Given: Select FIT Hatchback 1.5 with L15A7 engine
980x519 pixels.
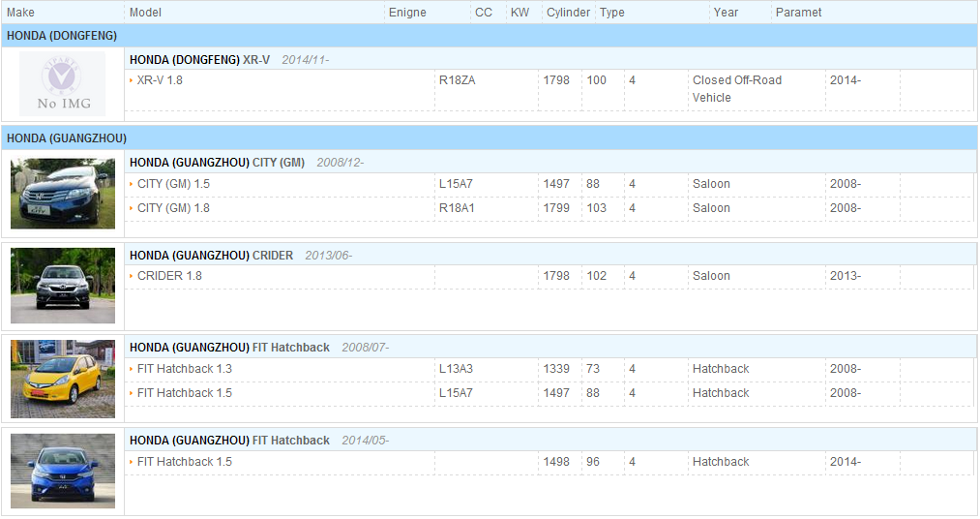Looking at the screenshot, I should click(x=185, y=393).
